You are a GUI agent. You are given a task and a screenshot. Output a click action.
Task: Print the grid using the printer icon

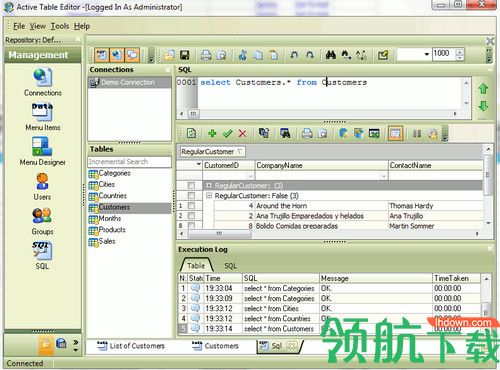click(307, 134)
